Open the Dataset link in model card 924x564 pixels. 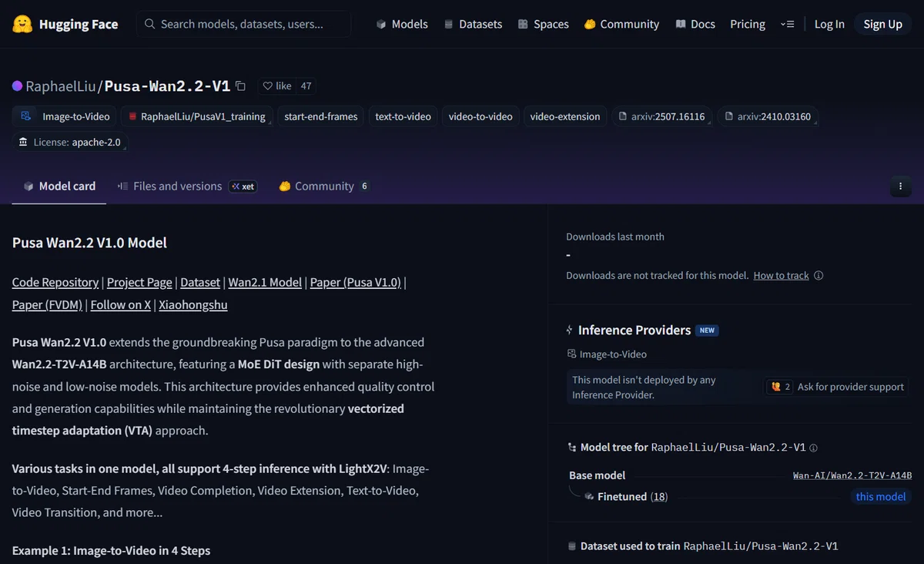click(200, 282)
